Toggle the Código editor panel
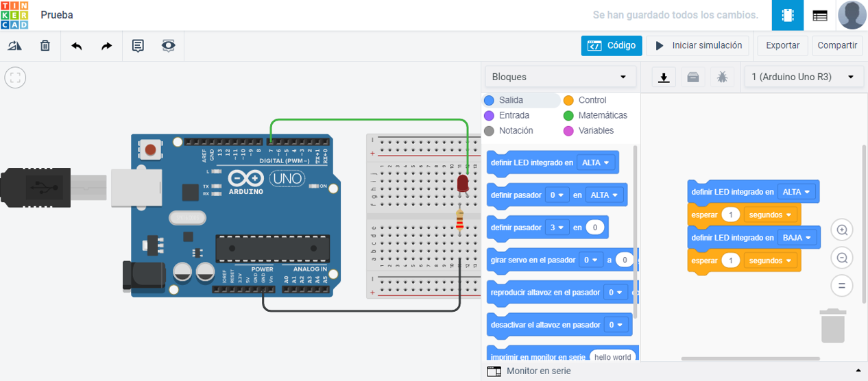 point(612,46)
